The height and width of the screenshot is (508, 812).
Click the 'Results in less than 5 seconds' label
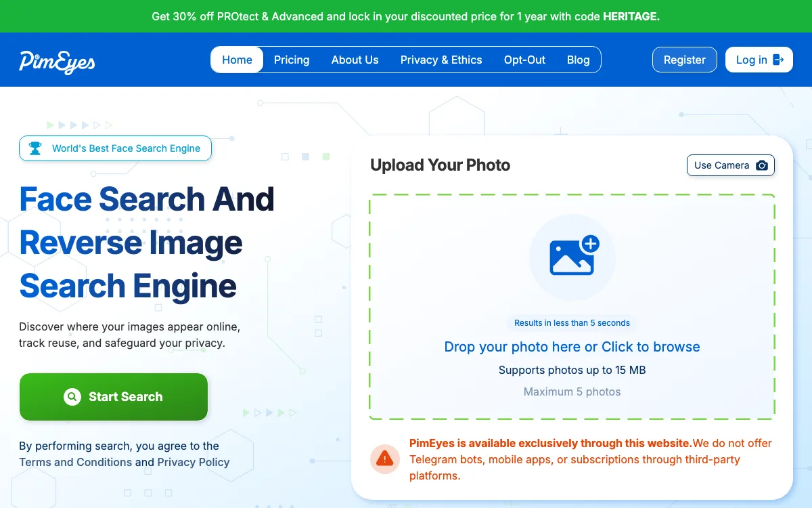click(x=572, y=323)
